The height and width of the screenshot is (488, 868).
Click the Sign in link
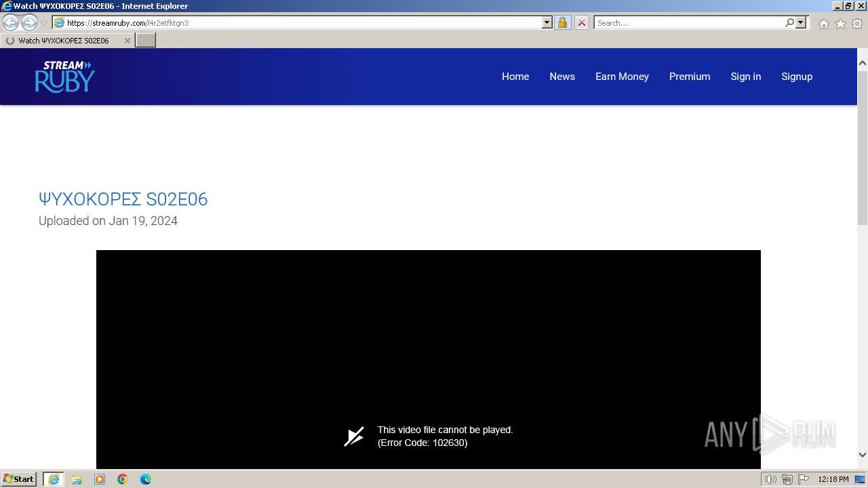(x=746, y=77)
